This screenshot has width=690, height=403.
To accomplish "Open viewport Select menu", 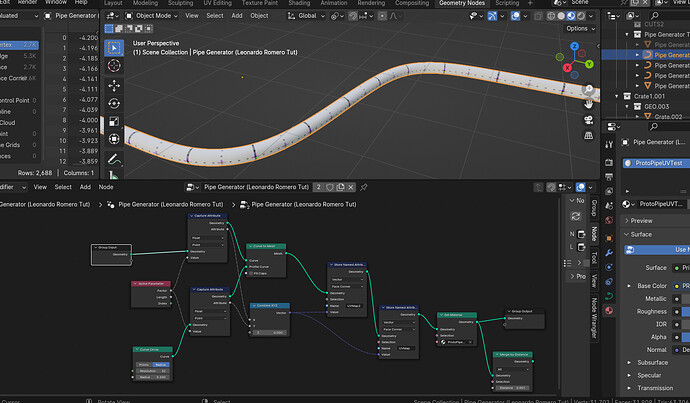I will click(x=215, y=16).
